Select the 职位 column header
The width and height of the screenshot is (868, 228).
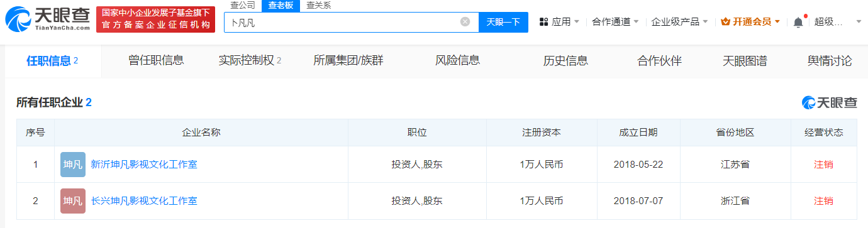pyautogui.click(x=417, y=133)
